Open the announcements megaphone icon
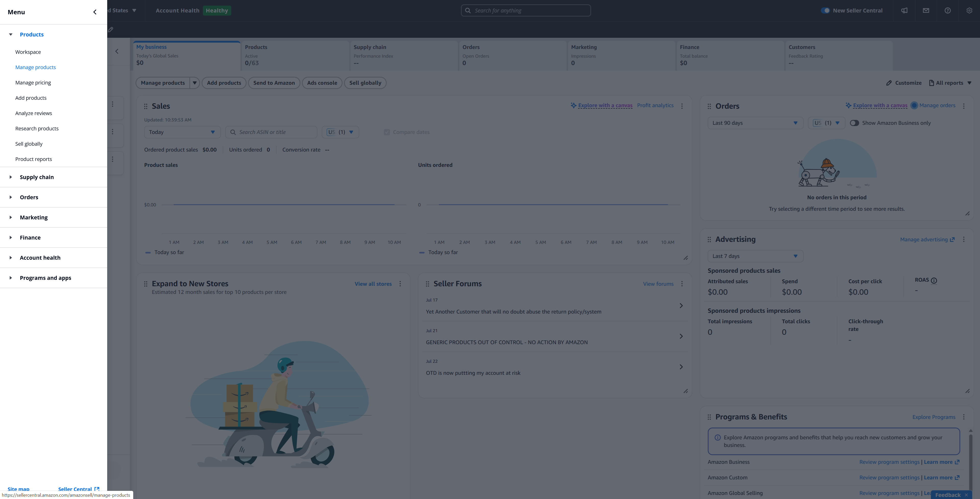The image size is (980, 499). (x=904, y=11)
